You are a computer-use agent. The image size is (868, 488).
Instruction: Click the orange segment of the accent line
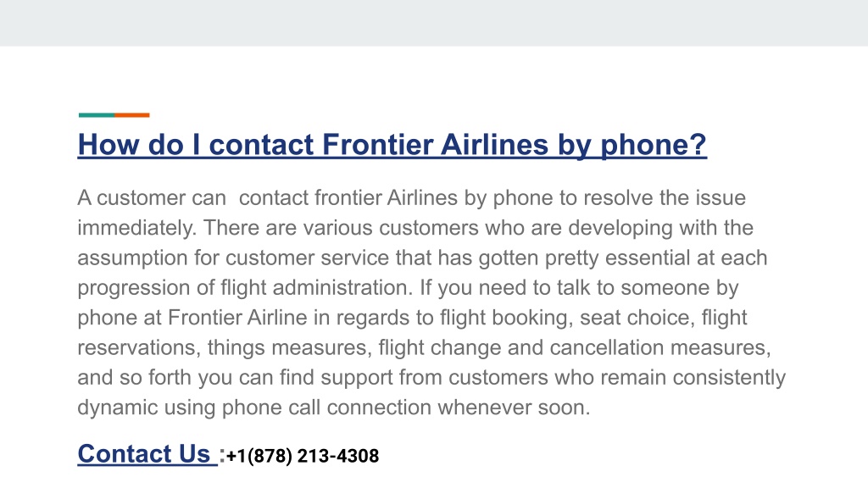(131, 115)
